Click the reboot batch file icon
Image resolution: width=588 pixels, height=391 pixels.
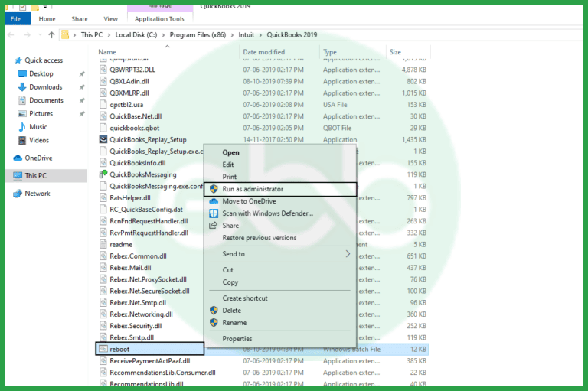(x=103, y=349)
